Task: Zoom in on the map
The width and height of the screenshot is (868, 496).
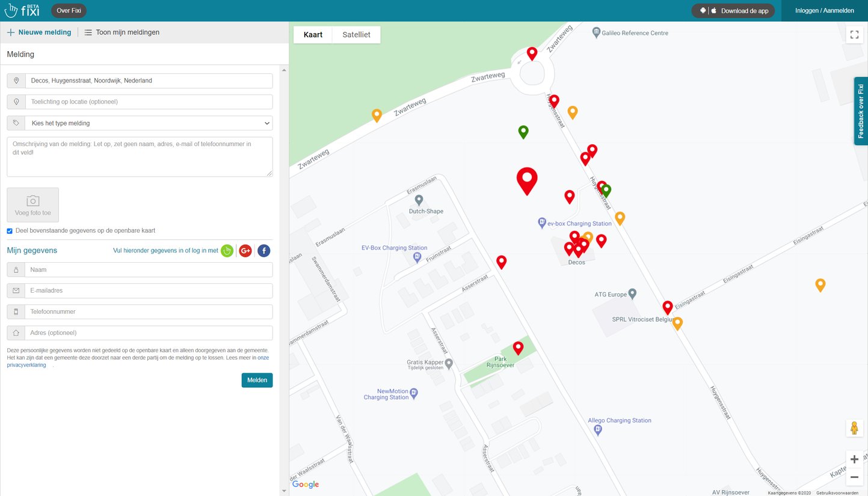Action: click(854, 459)
